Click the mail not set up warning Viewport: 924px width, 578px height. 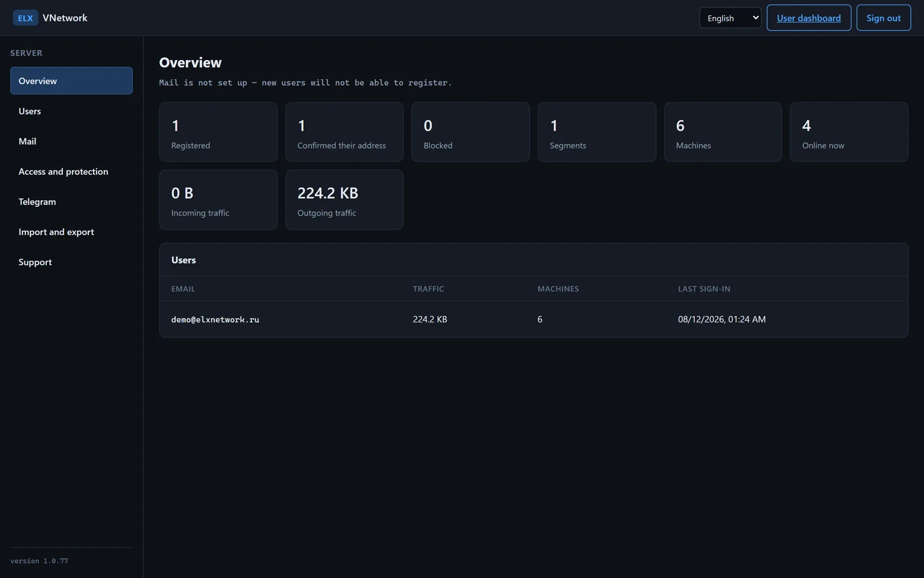305,83
